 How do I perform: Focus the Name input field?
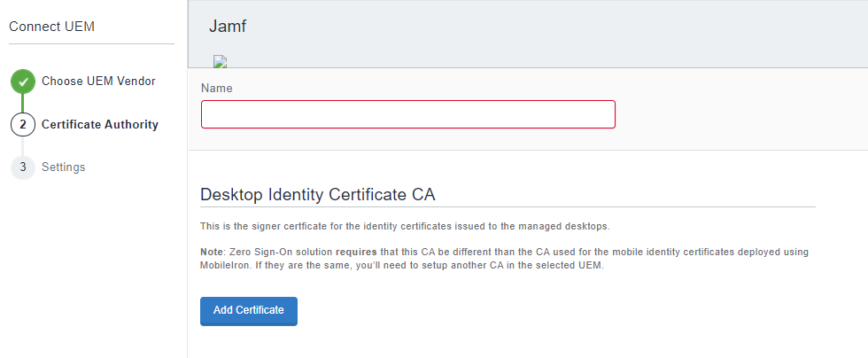pos(407,114)
